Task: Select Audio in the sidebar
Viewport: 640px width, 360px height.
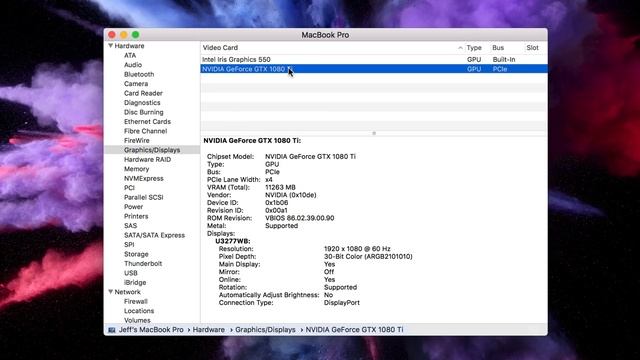Action: tap(133, 65)
